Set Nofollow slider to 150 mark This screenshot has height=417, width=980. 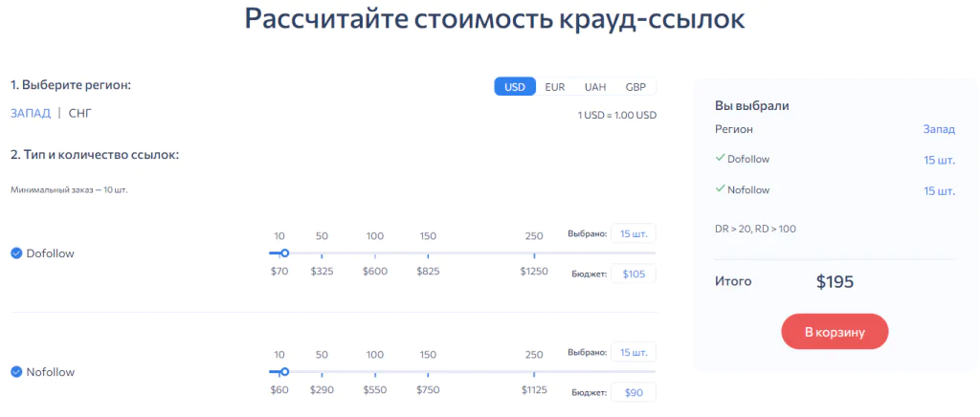[428, 372]
